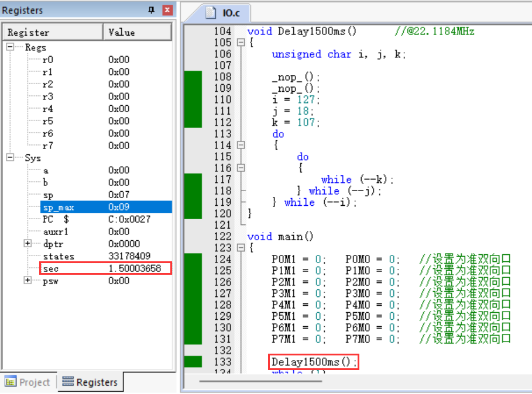Expand the psw register node
The height and width of the screenshot is (394, 532).
pos(28,281)
